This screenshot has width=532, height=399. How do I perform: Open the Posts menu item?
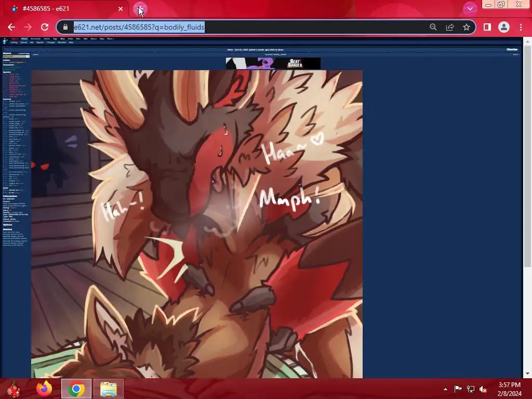(x=24, y=38)
